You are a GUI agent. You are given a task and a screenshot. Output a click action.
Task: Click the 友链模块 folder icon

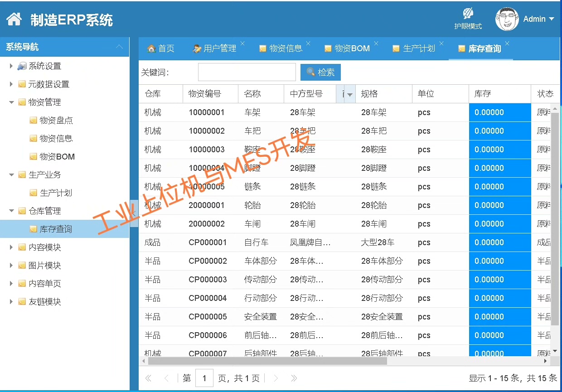pos(22,302)
